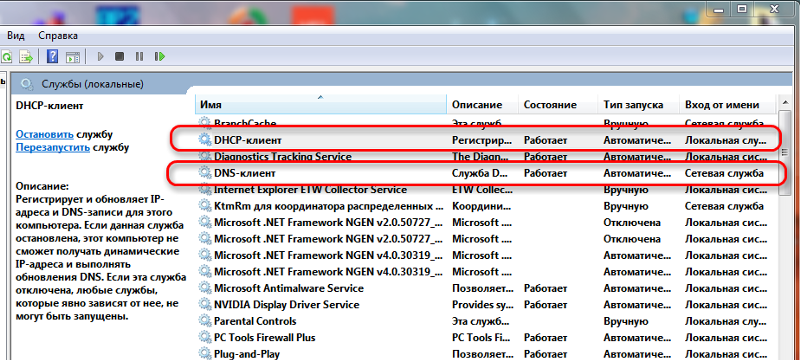Select the DNS-клиент service name
Screen dimensions: 800x360
pos(245,173)
